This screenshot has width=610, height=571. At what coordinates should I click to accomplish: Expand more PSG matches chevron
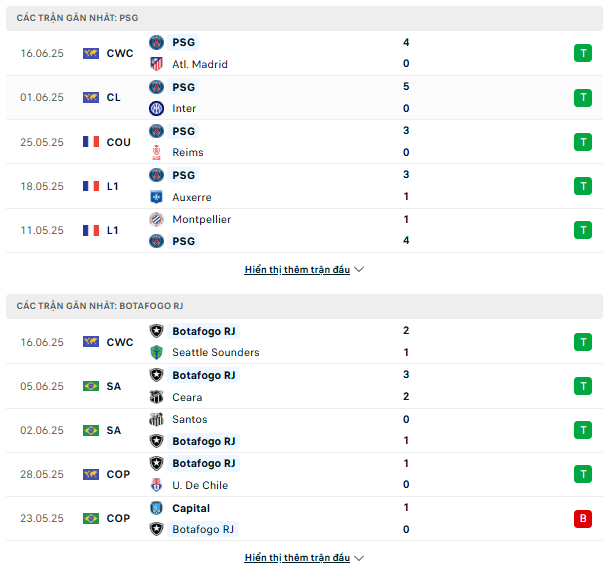359,269
